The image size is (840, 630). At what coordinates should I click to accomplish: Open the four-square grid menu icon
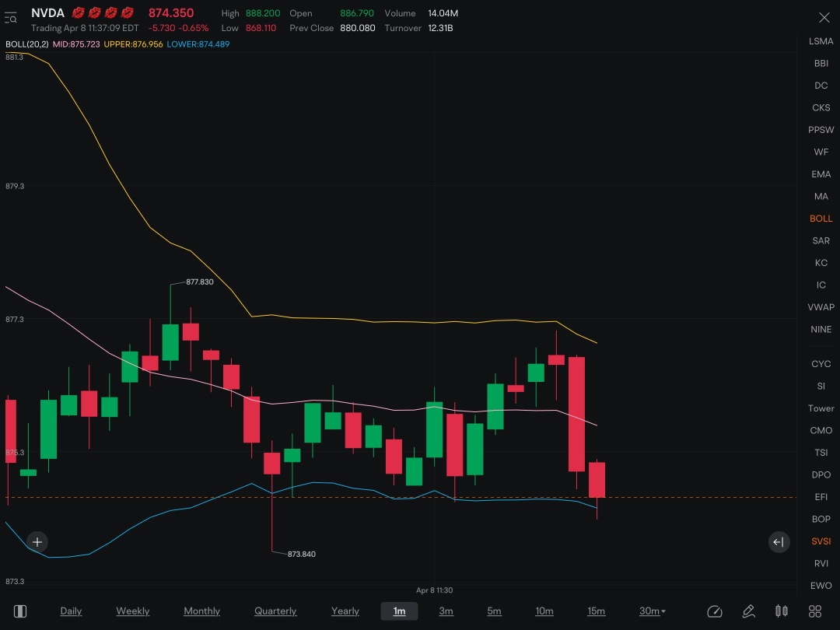coord(815,611)
